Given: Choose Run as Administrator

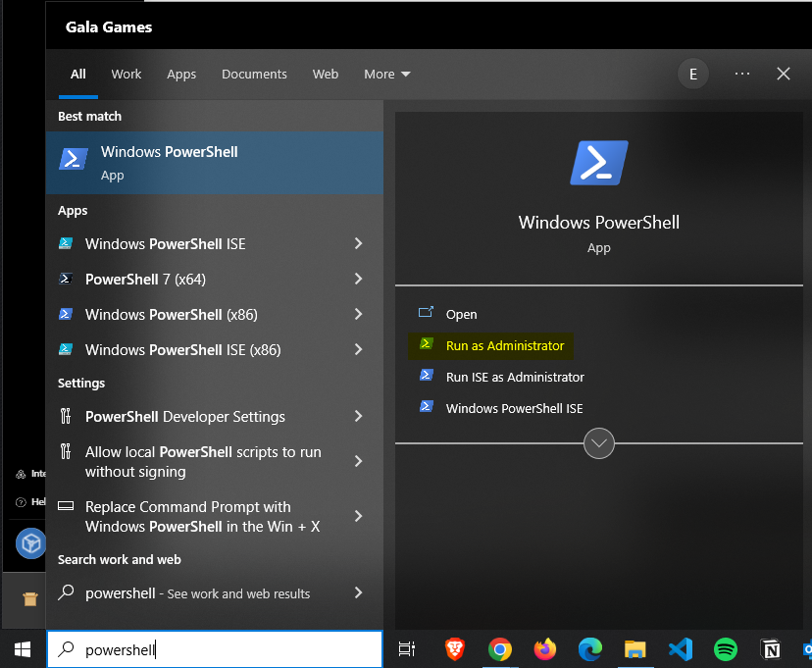Looking at the screenshot, I should point(505,345).
